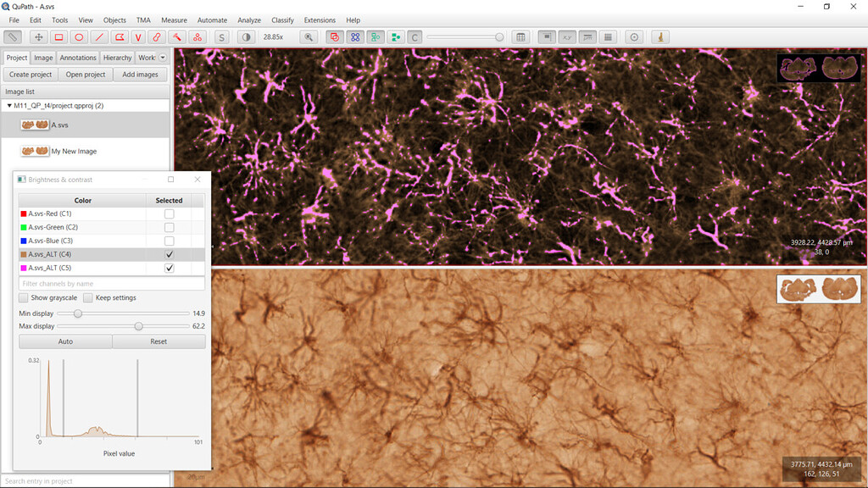Screen dimensions: 868x488
Task: Open the Work tab dropdown arrow
Action: (x=162, y=57)
